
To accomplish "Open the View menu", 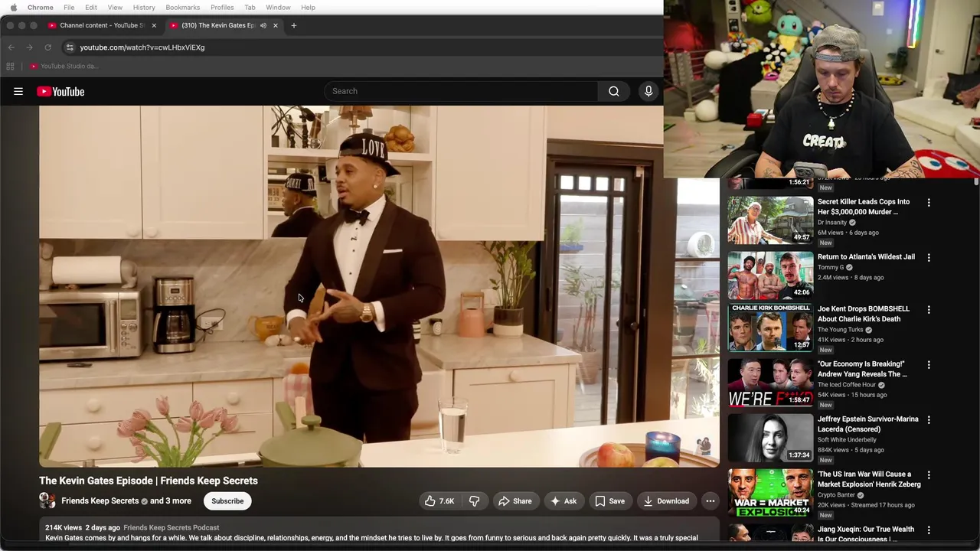I will 115,8.
